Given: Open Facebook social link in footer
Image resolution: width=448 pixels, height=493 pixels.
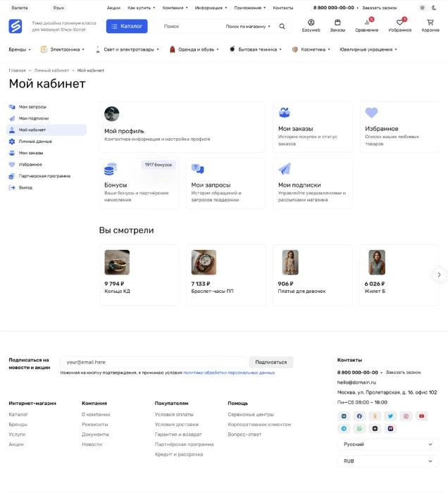Looking at the screenshot, I should pyautogui.click(x=359, y=416).
